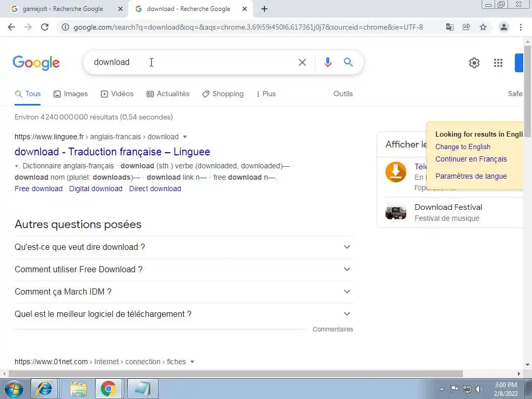
Task: Click the Action Center flag icon
Action: coord(454,389)
